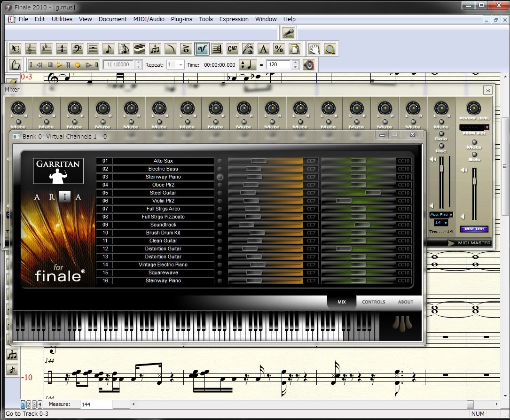Adjust the CC10 pan slider for Steel Guitar
The width and height of the screenshot is (510, 420).
pyautogui.click(x=373, y=193)
